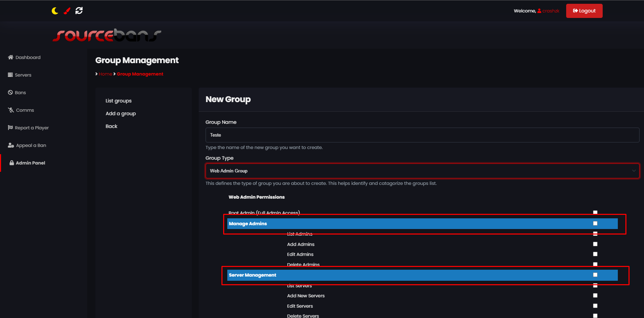Click the Group Name input field
644x318 pixels.
tap(422, 135)
